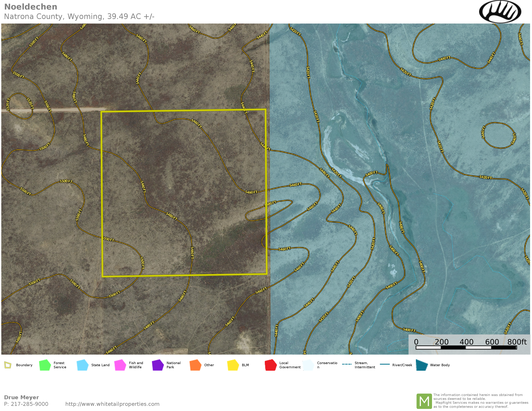Click the orange Other legend icon

click(195, 365)
